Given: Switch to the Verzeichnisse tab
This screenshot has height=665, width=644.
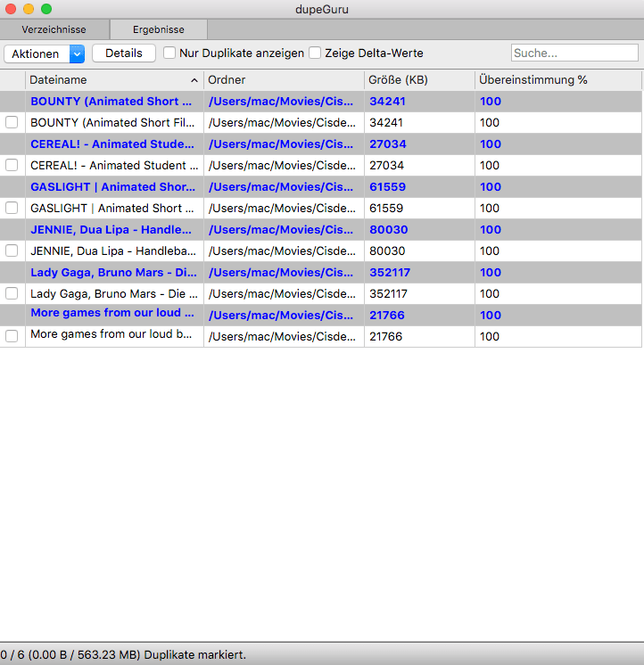Looking at the screenshot, I should tap(54, 29).
